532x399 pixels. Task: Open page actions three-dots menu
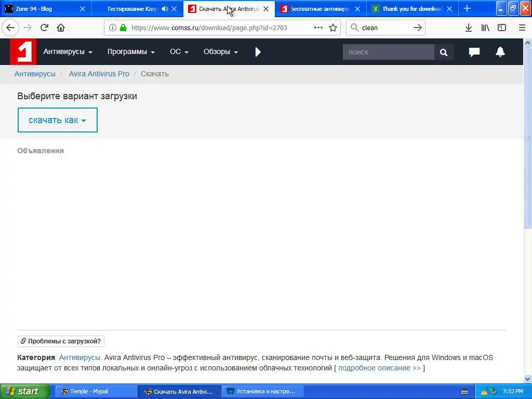click(318, 28)
